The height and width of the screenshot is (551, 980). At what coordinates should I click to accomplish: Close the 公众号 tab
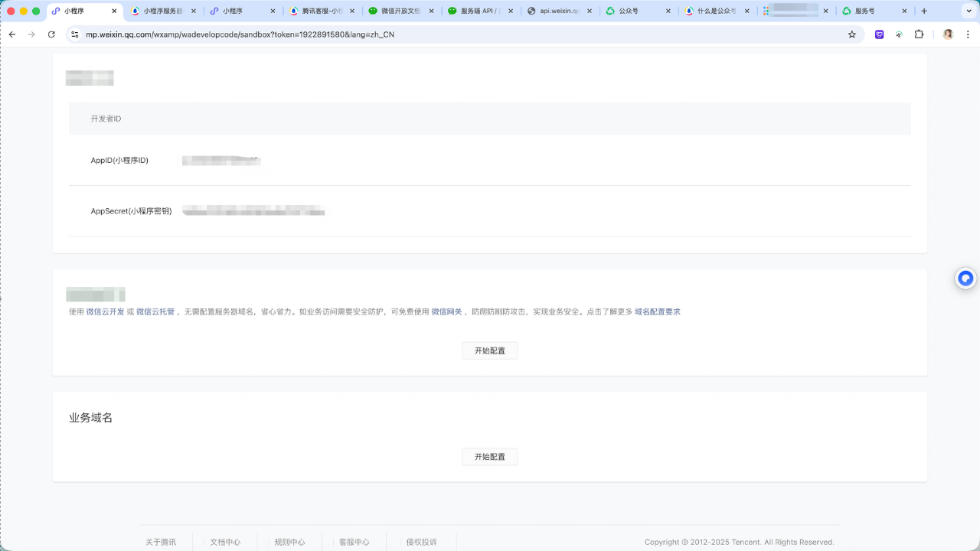coord(668,11)
